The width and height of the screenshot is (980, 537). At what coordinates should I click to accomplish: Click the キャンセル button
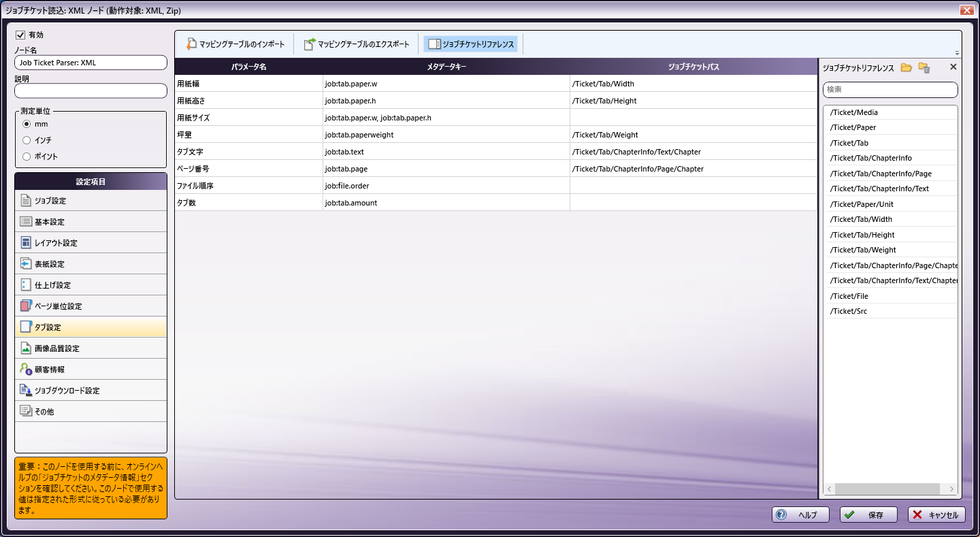click(x=936, y=515)
